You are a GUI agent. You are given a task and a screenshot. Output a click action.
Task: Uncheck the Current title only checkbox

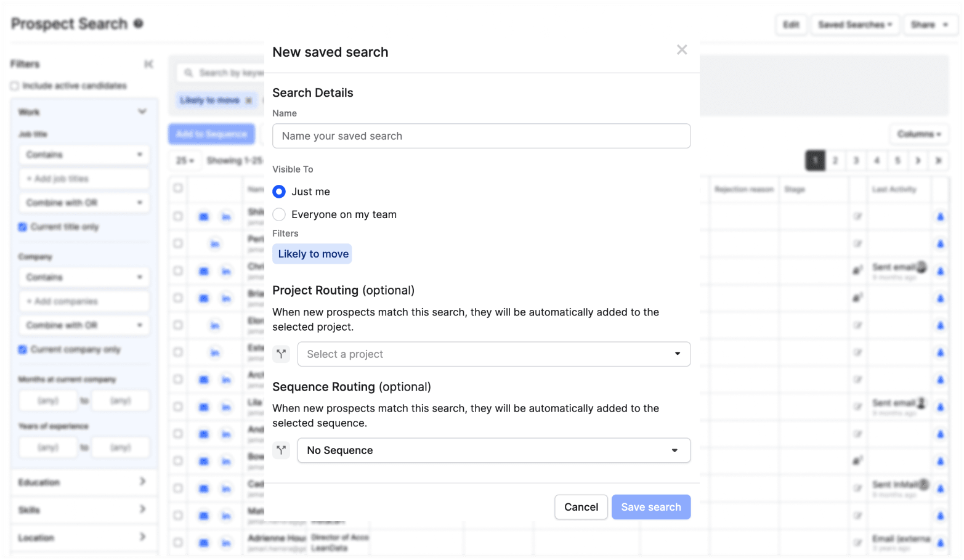click(x=22, y=227)
